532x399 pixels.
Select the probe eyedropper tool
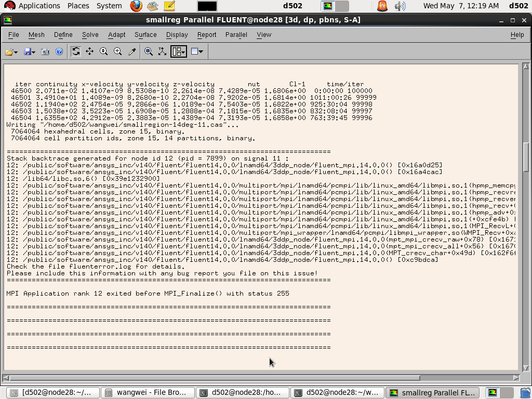tap(132, 51)
